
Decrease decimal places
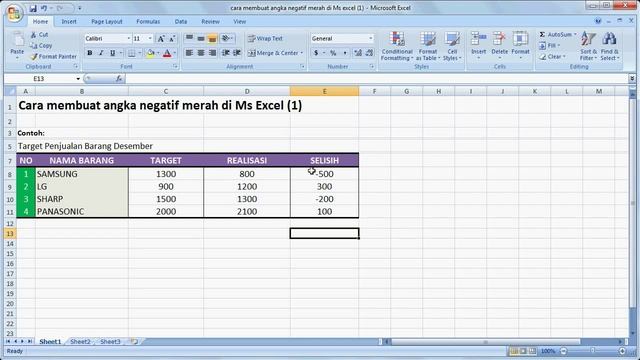coord(369,53)
